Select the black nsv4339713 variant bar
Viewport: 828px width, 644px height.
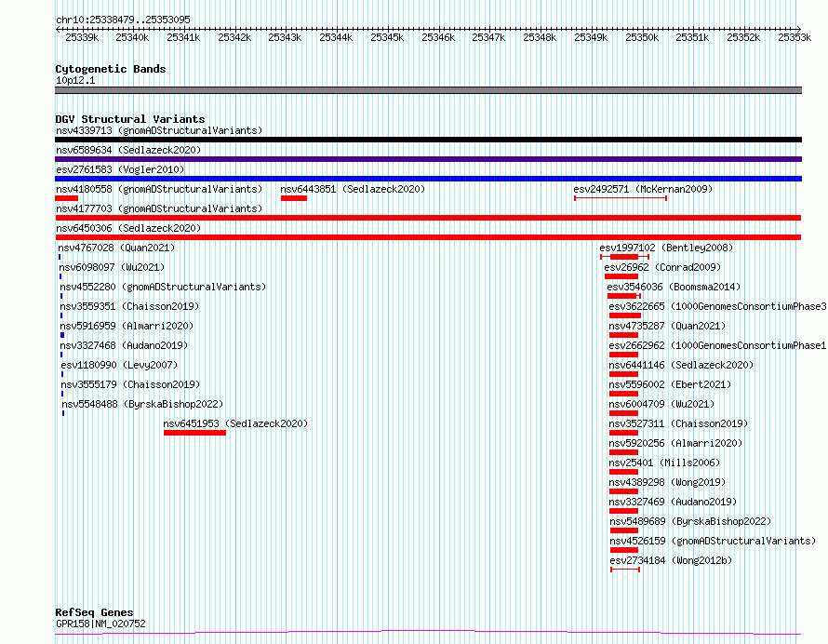428,140
